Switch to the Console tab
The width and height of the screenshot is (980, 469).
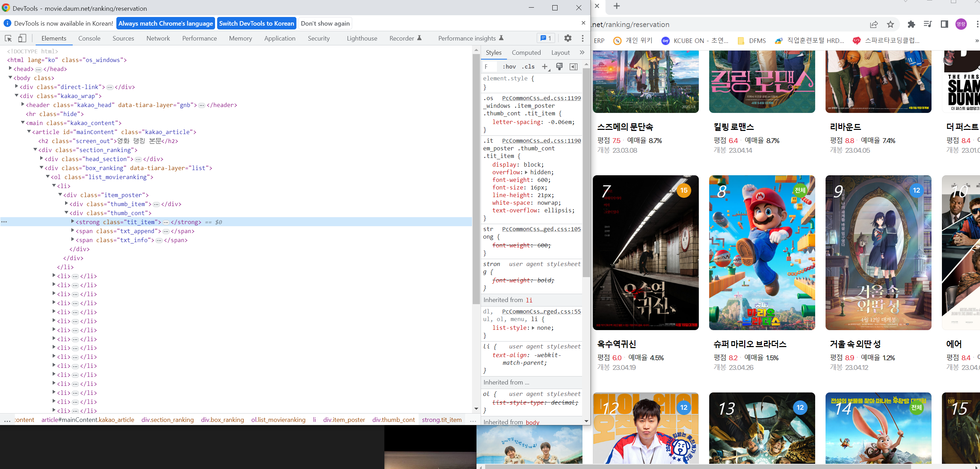point(89,38)
